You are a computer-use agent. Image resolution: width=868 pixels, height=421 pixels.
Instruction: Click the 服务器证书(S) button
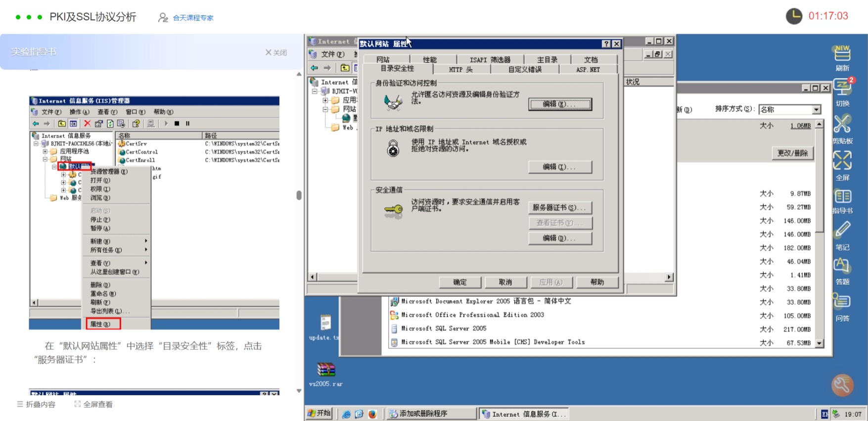pyautogui.click(x=560, y=208)
